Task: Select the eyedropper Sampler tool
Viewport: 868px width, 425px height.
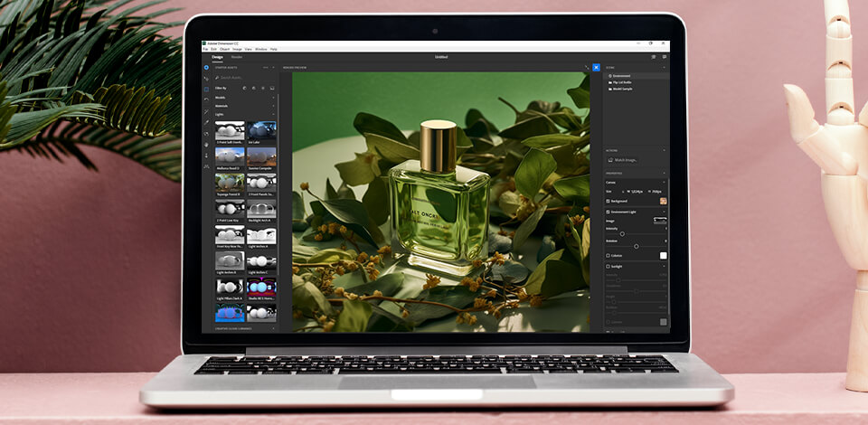Action: point(206,123)
